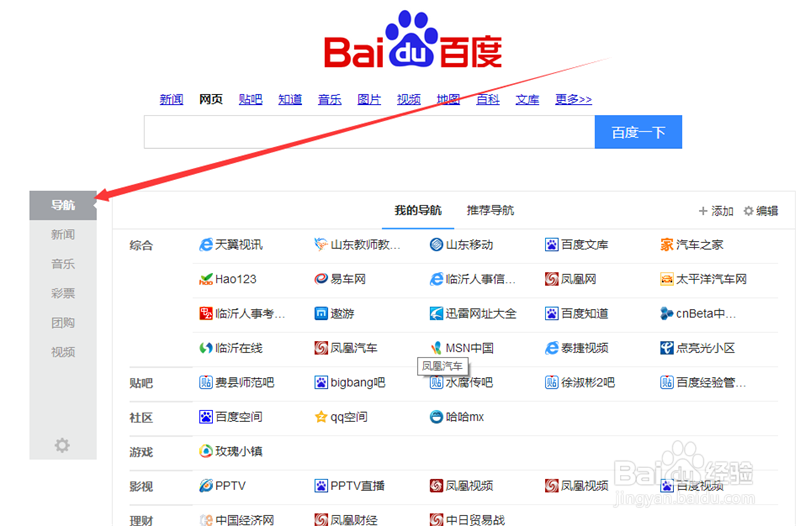Click the 添加 text button

click(722, 211)
